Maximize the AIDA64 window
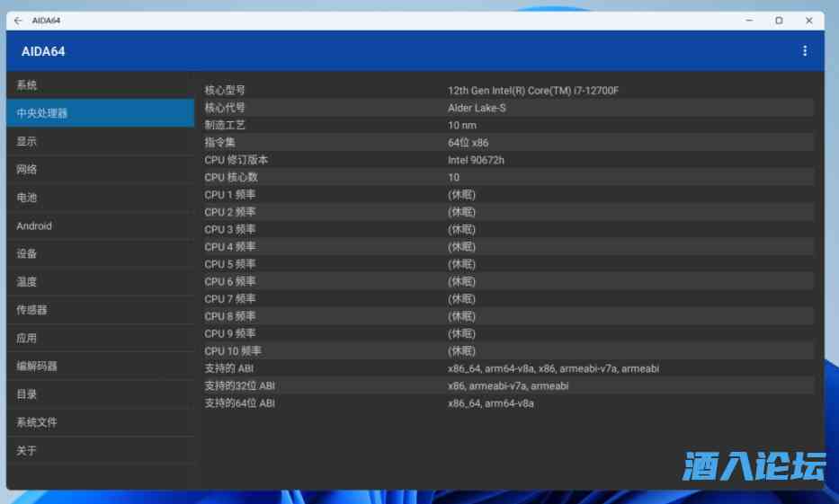839x504 pixels. click(779, 21)
